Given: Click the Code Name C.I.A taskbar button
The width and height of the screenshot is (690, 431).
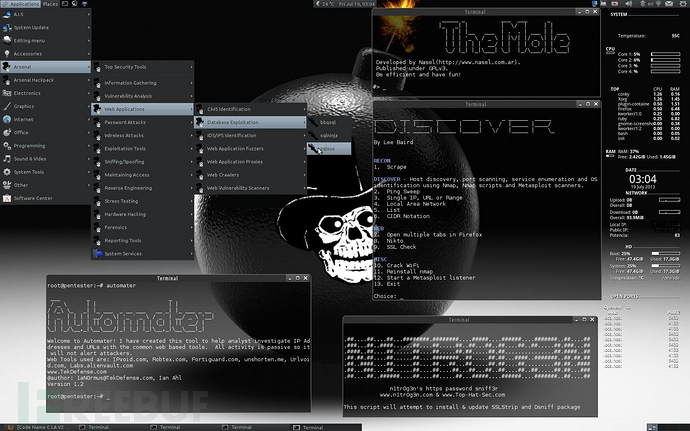Looking at the screenshot, I should [39, 427].
